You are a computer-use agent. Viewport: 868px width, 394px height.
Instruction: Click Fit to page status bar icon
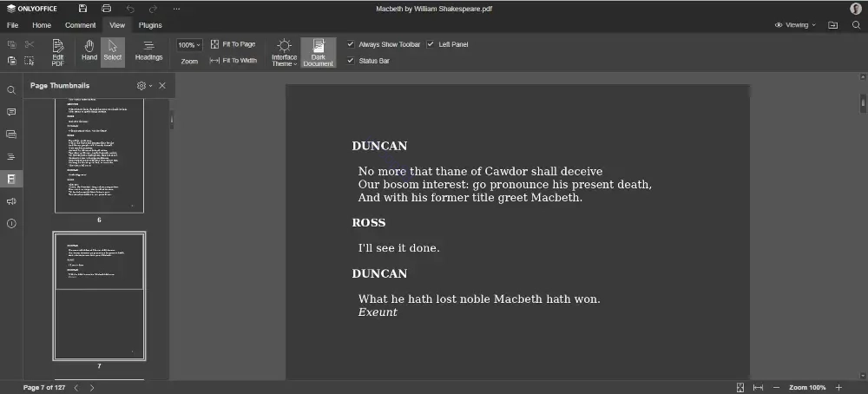740,388
